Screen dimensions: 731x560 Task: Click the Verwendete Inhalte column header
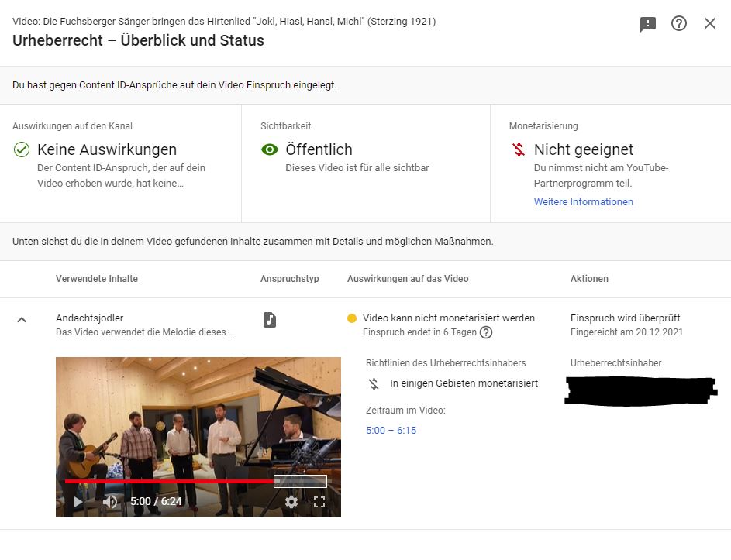(97, 279)
